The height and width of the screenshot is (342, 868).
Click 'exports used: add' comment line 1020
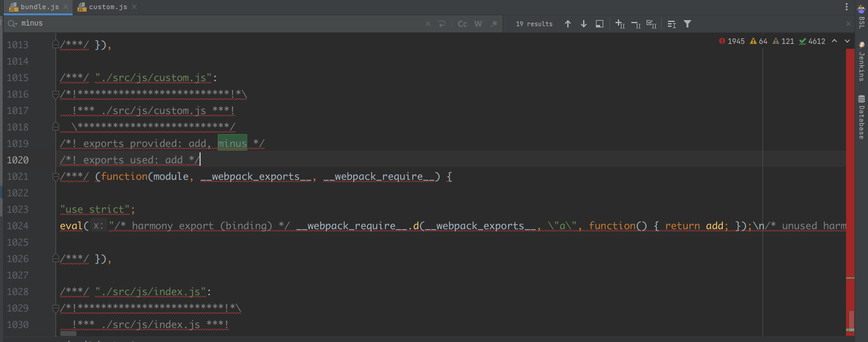[x=129, y=160]
